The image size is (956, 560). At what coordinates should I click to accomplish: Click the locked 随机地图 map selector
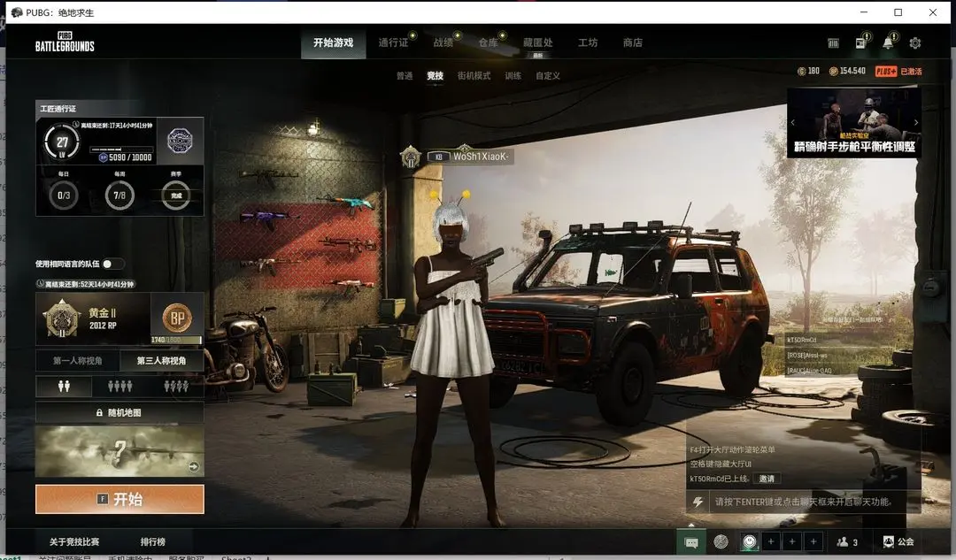tap(119, 412)
